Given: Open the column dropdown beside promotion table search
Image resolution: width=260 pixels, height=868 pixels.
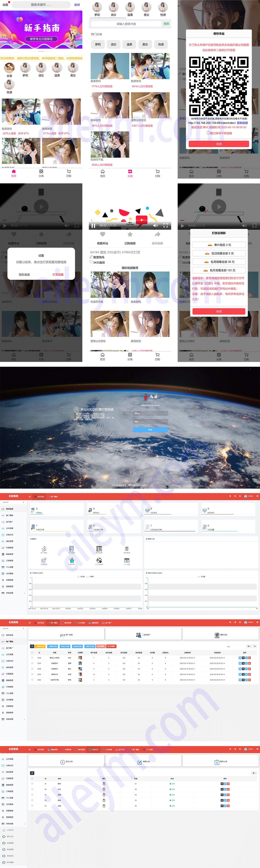Looking at the screenshot, I should [249, 646].
